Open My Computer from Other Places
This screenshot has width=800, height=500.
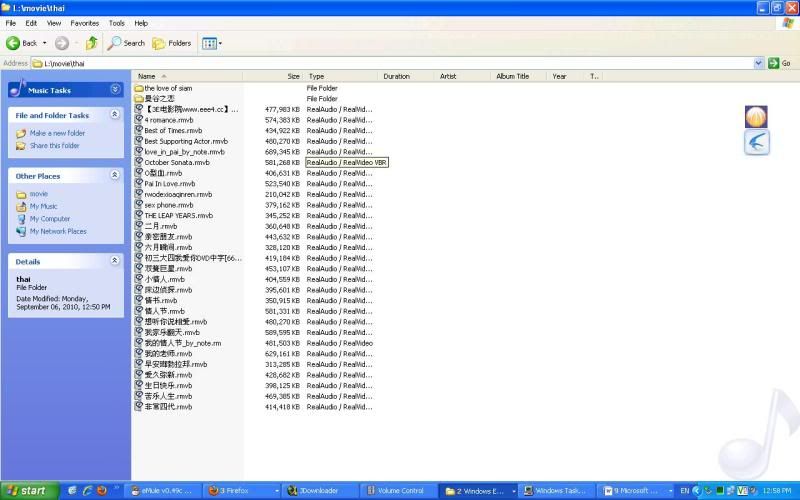tap(50, 219)
